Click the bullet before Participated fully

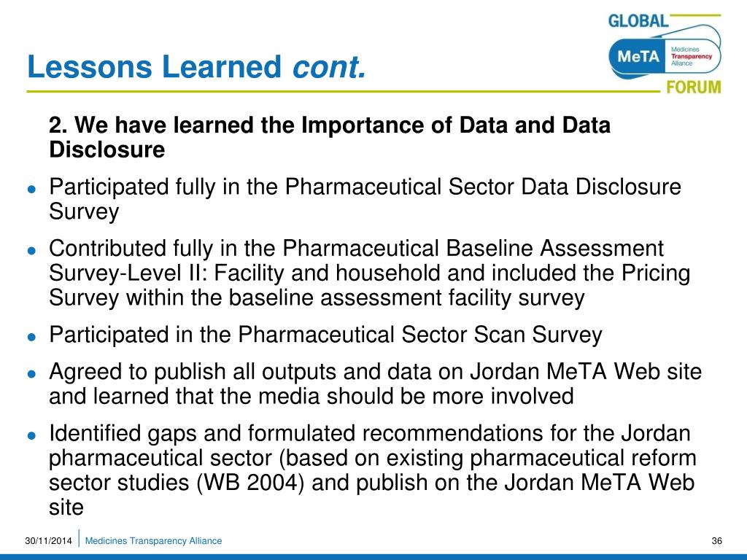tap(32, 189)
